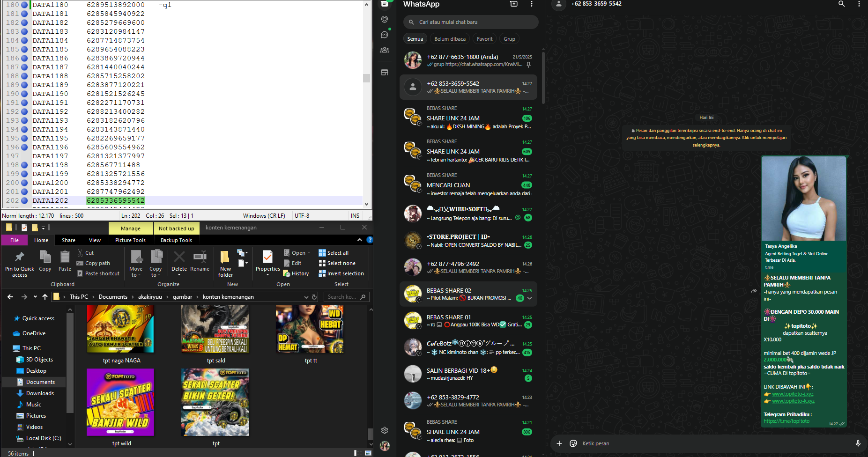
Task: Switch to Share ribbon tab
Action: point(68,240)
